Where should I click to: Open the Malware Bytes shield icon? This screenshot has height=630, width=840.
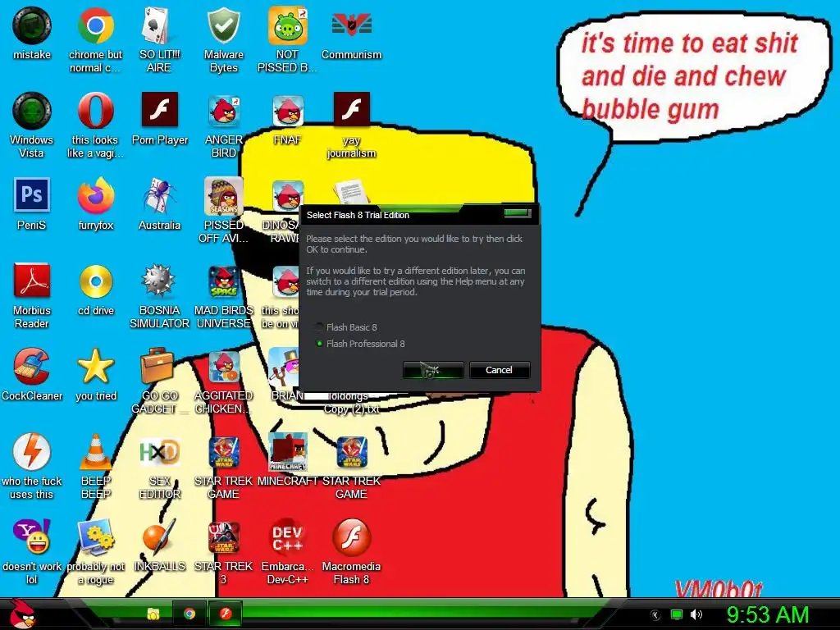point(223,25)
